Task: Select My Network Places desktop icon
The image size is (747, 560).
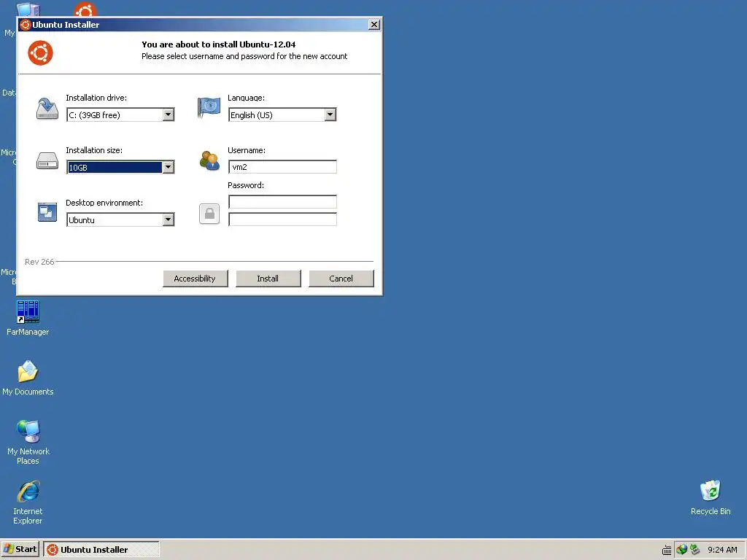Action: pos(28,442)
